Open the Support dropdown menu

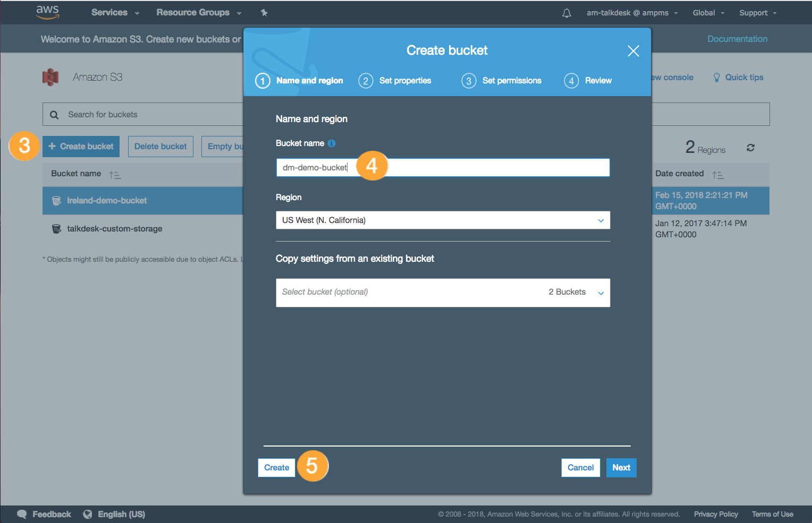758,13
